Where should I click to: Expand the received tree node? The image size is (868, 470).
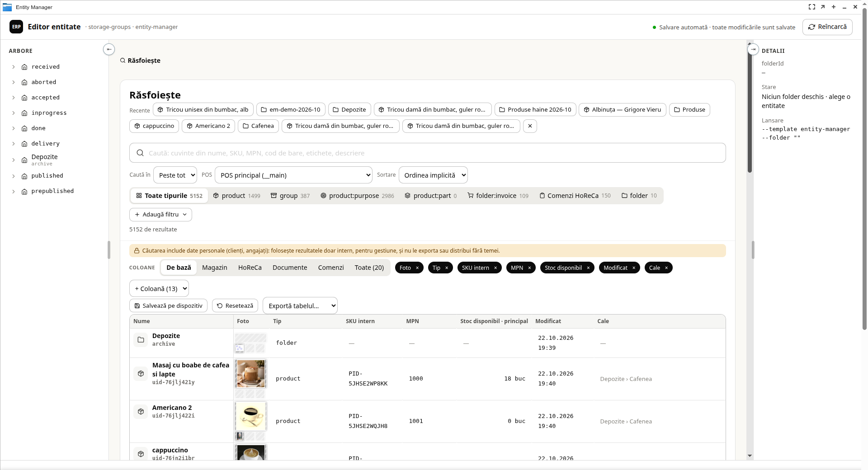click(14, 67)
